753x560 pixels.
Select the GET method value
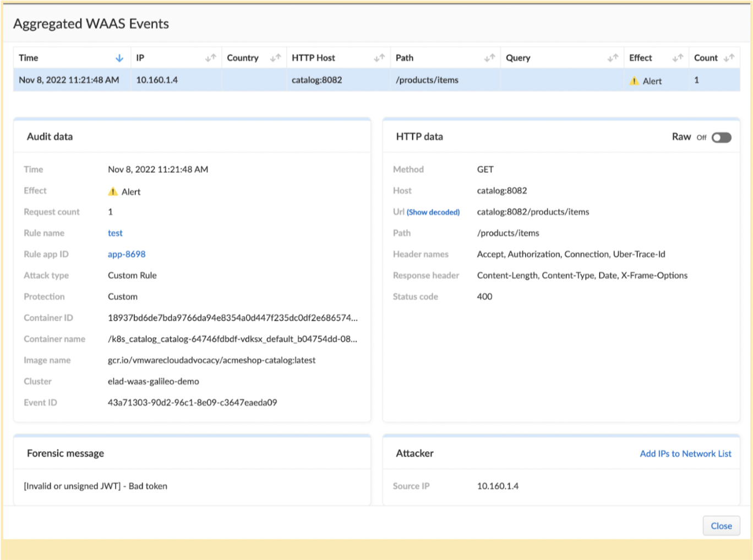[485, 169]
